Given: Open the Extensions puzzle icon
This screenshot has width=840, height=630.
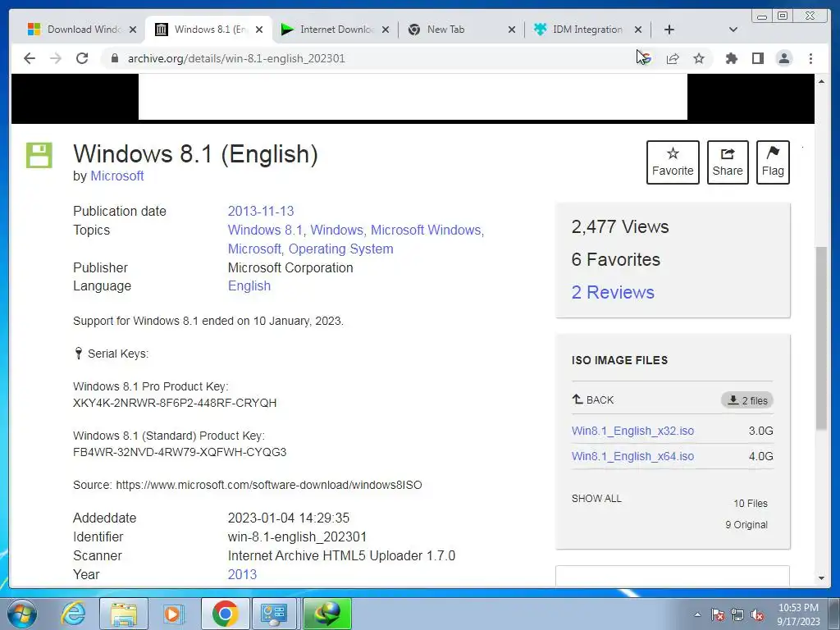Looking at the screenshot, I should (731, 58).
